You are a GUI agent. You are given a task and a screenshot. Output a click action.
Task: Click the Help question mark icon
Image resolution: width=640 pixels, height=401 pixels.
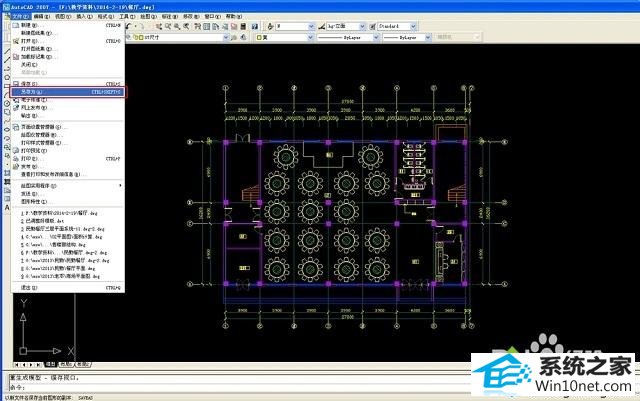point(255,26)
